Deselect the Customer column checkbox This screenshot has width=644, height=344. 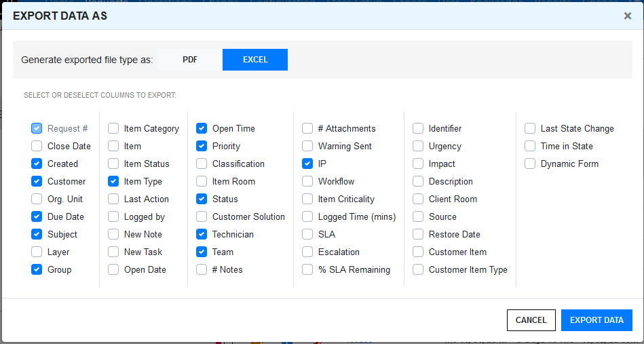tap(37, 181)
